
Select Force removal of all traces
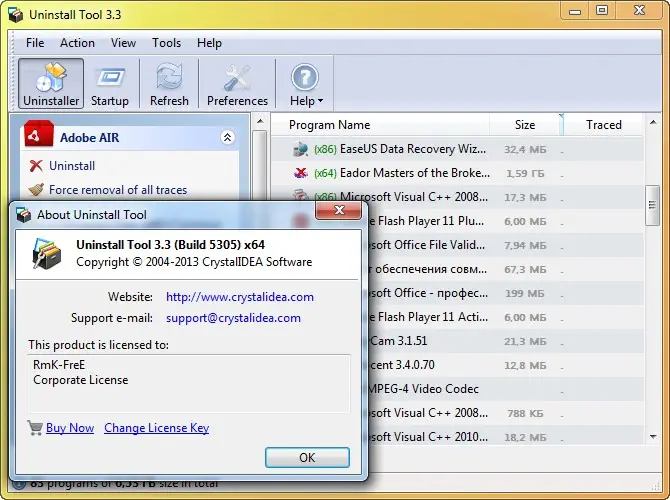click(118, 189)
